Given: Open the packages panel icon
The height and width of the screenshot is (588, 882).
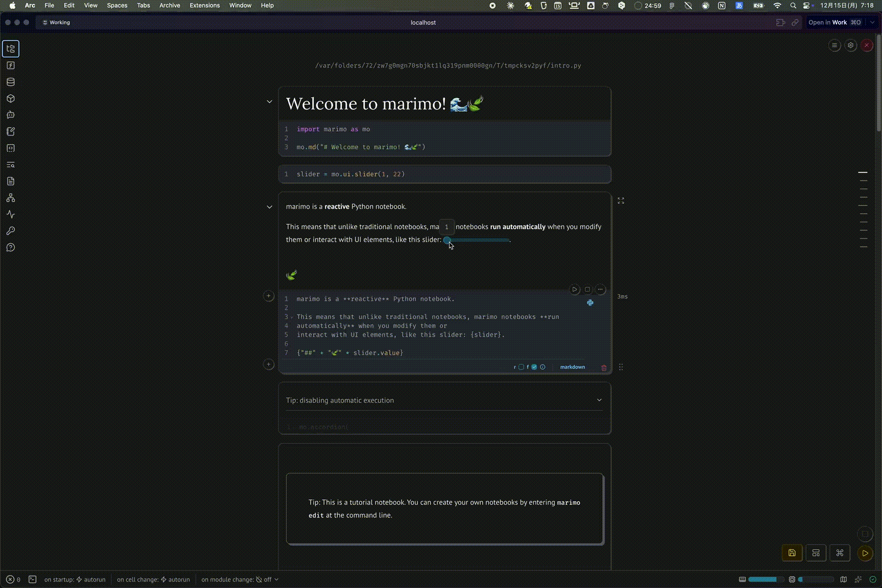Looking at the screenshot, I should click(11, 98).
